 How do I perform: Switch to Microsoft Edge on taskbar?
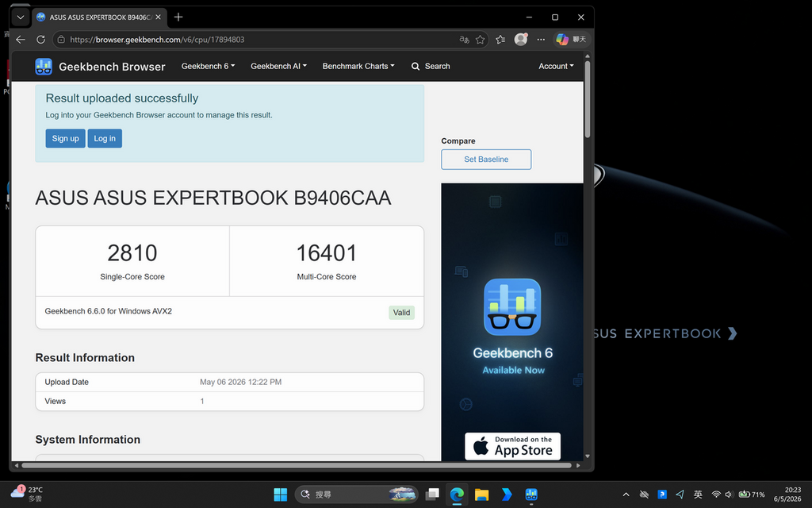(x=457, y=495)
